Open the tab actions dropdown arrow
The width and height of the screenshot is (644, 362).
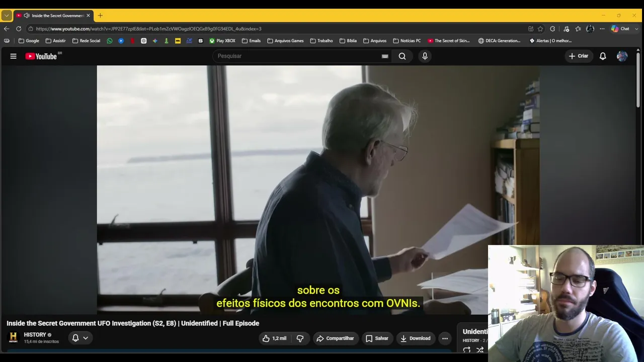pyautogui.click(x=7, y=16)
